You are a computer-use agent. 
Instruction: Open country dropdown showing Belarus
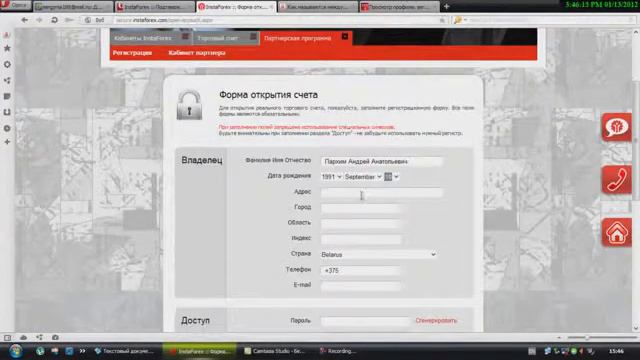coord(378,254)
